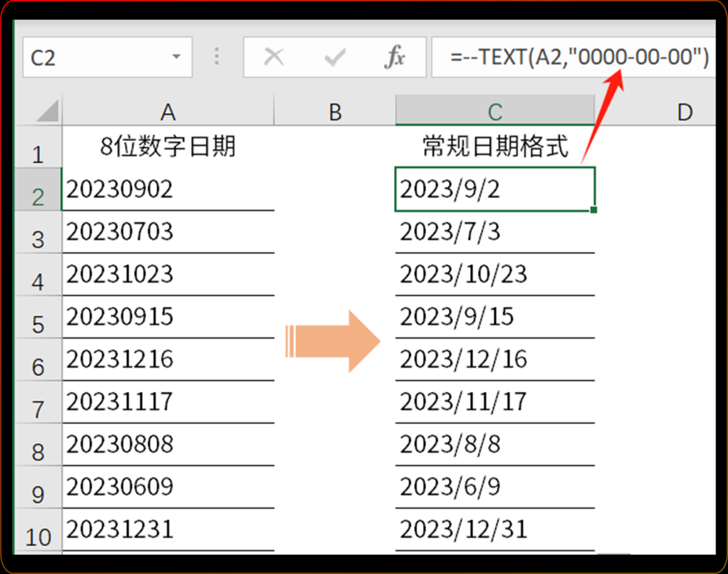Select cell showing 2023/12/16

coord(495,360)
